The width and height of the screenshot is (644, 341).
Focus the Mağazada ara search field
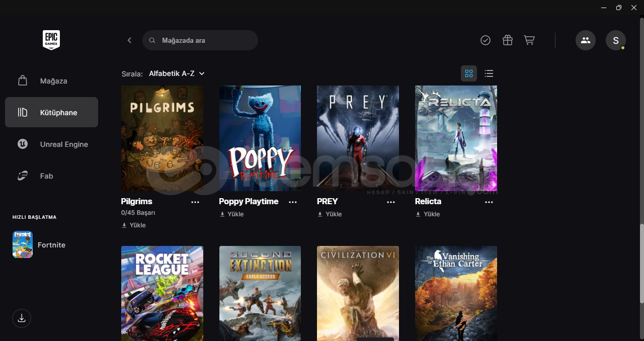click(200, 40)
